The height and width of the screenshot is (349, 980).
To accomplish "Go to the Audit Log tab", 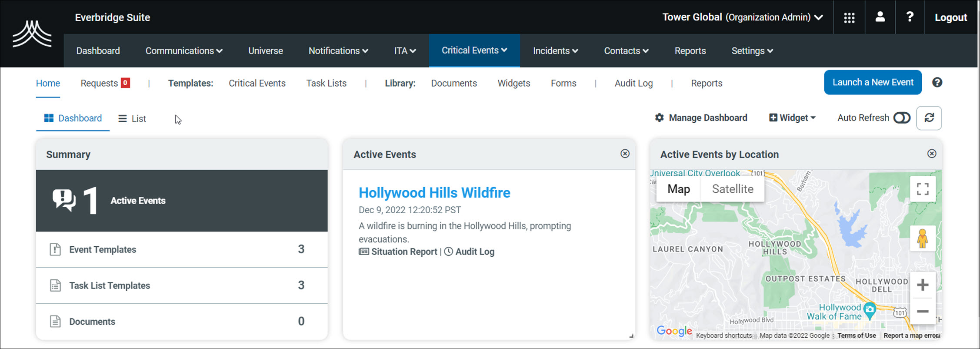I will coord(633,83).
